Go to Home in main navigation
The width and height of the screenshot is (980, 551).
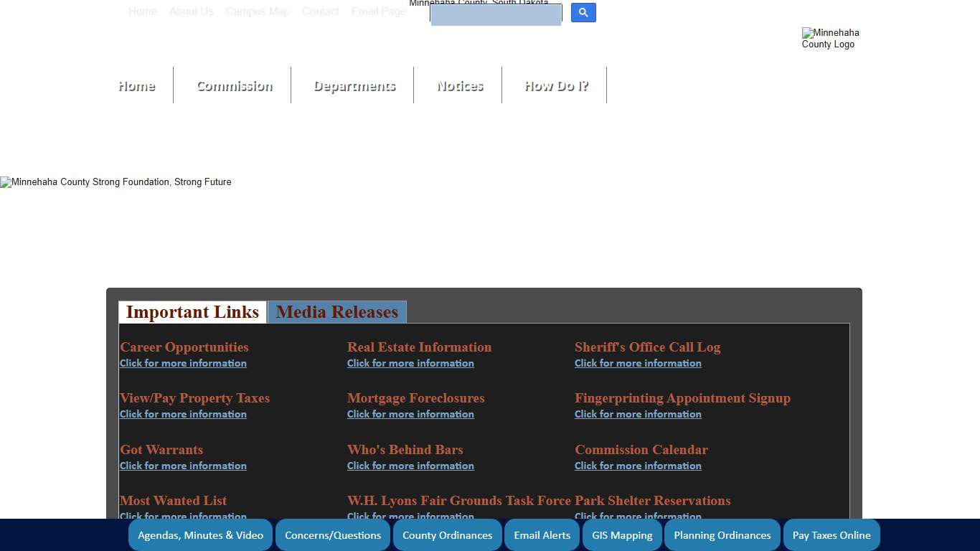[136, 86]
